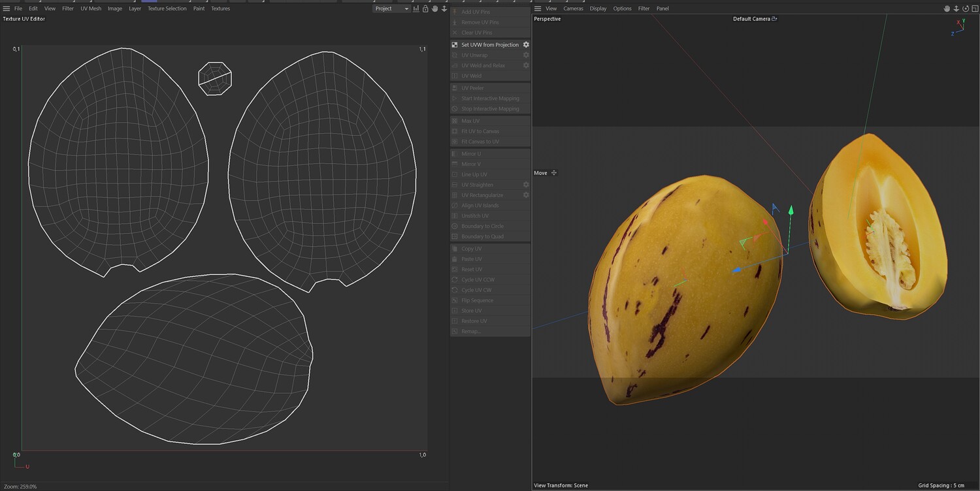Open settings gear for Set UVW from Projection
This screenshot has height=491, width=980.
[526, 44]
